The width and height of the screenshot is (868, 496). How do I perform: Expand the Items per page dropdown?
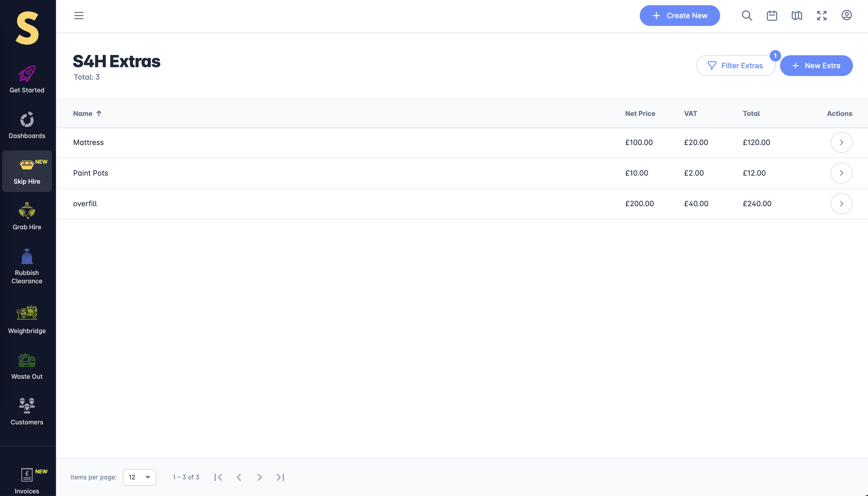point(139,477)
